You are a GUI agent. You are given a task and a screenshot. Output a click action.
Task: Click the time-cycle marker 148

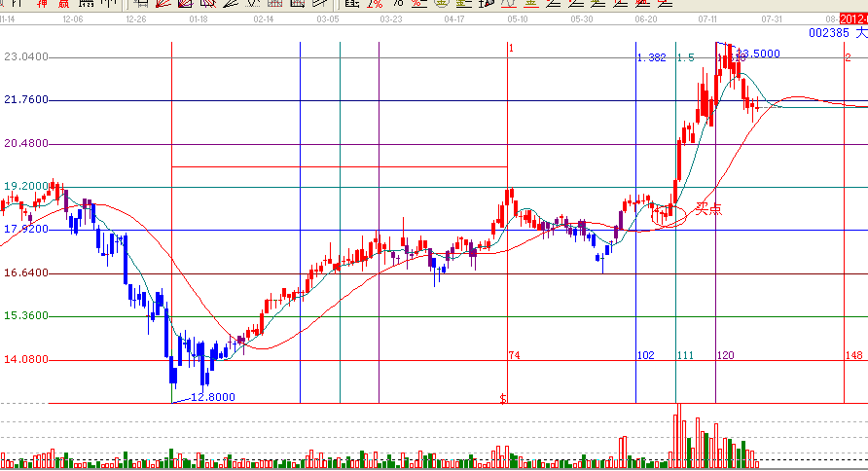pyautogui.click(x=856, y=356)
